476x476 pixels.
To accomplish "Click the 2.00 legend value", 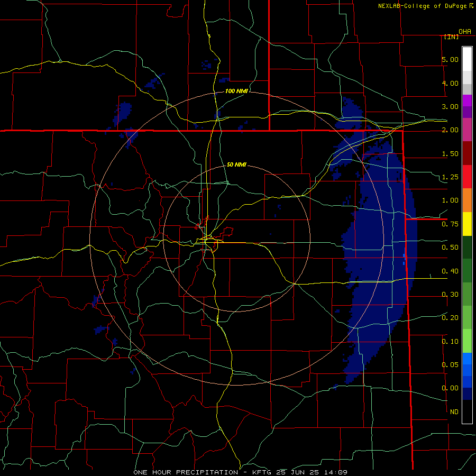I will [x=450, y=130].
